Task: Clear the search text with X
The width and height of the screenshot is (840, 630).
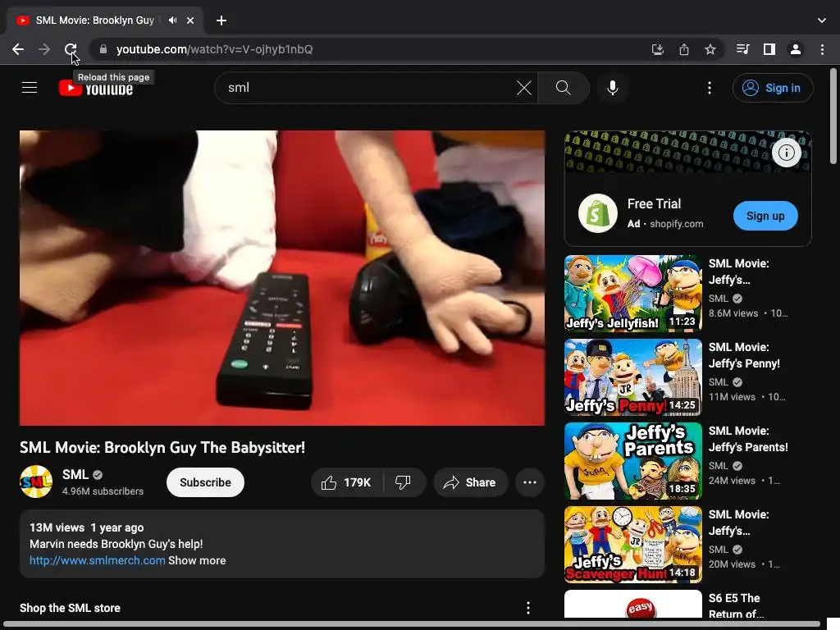Action: 524,87
